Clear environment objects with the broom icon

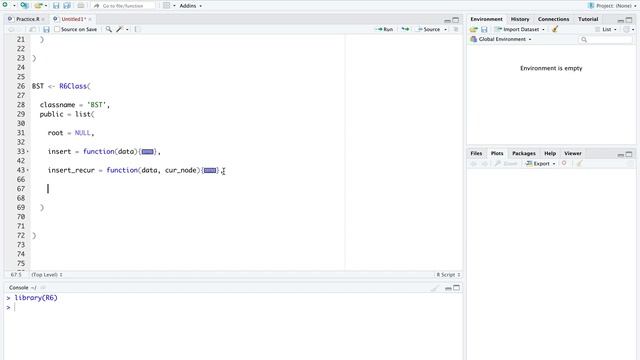point(555,29)
